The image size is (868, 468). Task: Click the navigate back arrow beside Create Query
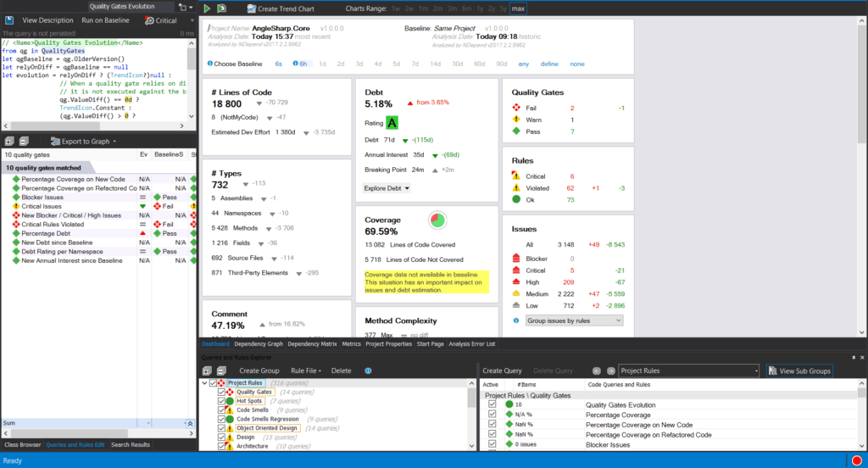tap(596, 370)
